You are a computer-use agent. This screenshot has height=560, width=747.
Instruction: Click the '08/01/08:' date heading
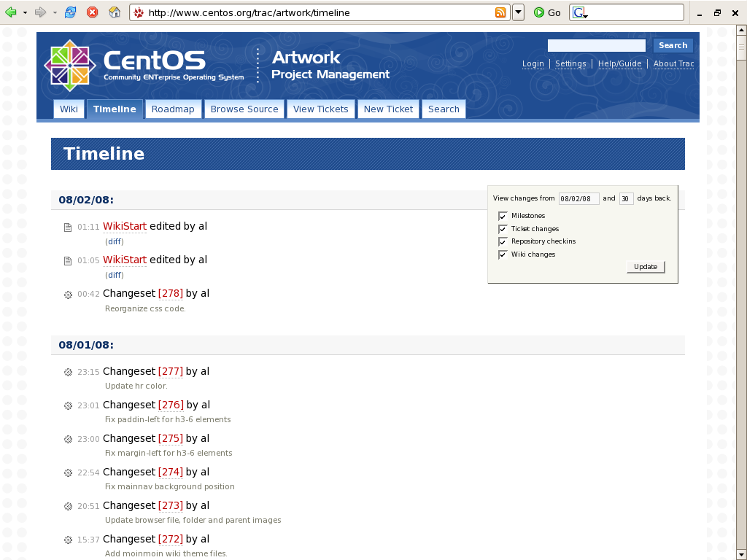[x=86, y=345]
